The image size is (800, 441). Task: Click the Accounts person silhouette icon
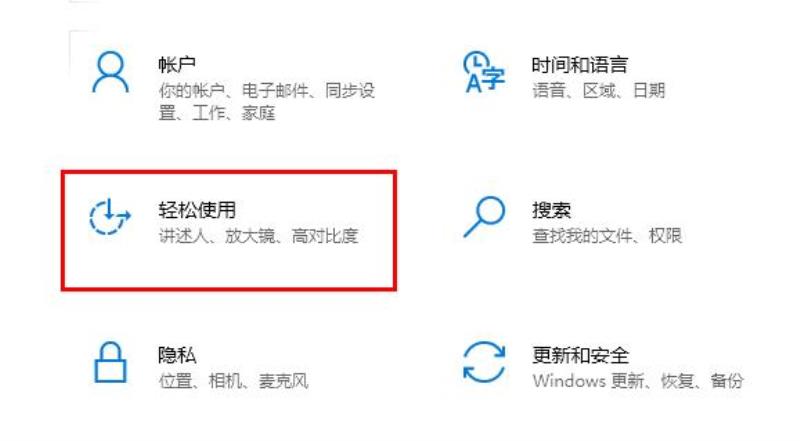110,72
